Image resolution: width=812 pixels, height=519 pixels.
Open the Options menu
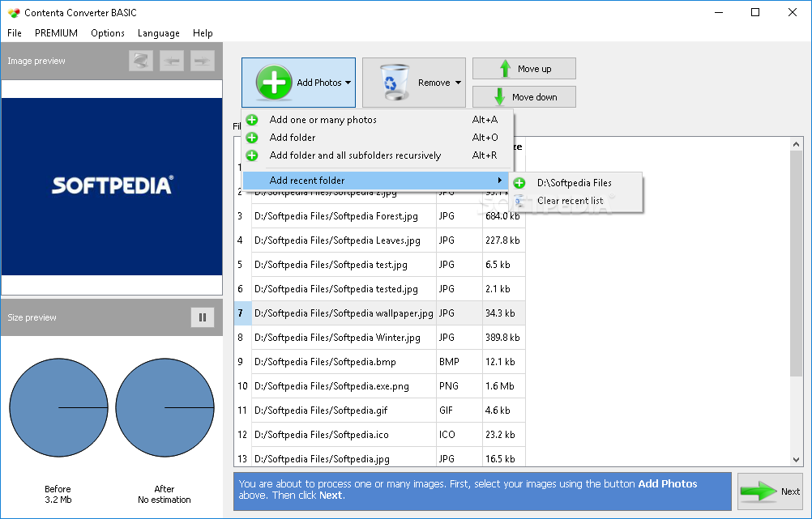108,33
